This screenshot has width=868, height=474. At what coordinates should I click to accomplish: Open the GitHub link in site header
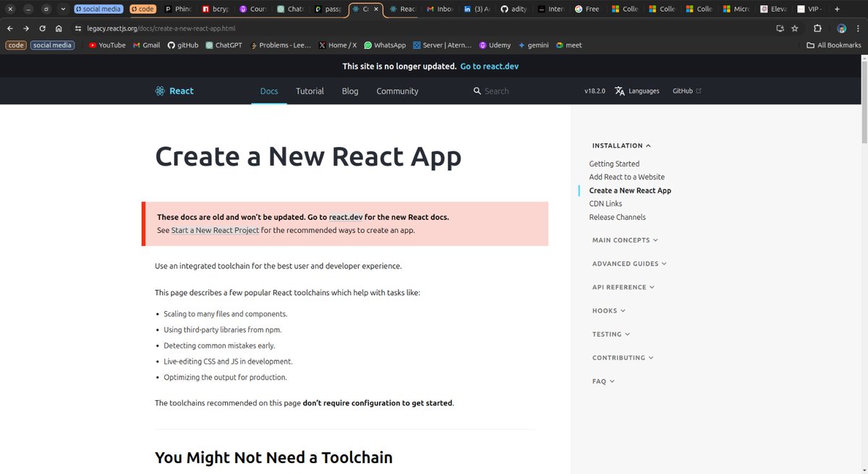(x=686, y=91)
